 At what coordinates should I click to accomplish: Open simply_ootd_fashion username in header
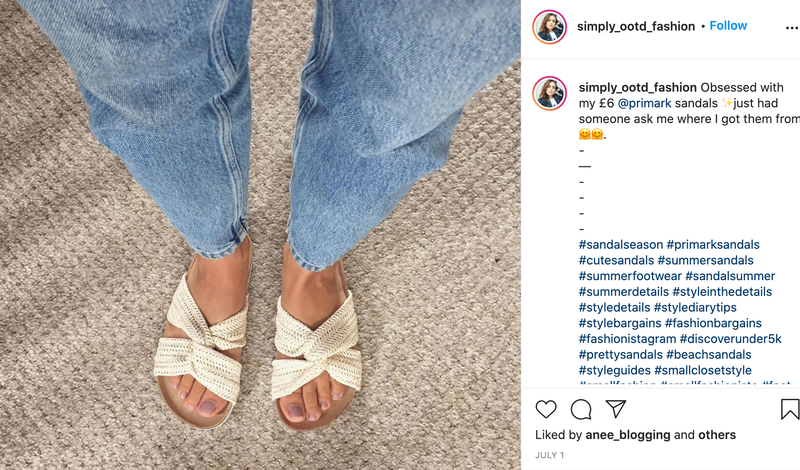click(636, 27)
